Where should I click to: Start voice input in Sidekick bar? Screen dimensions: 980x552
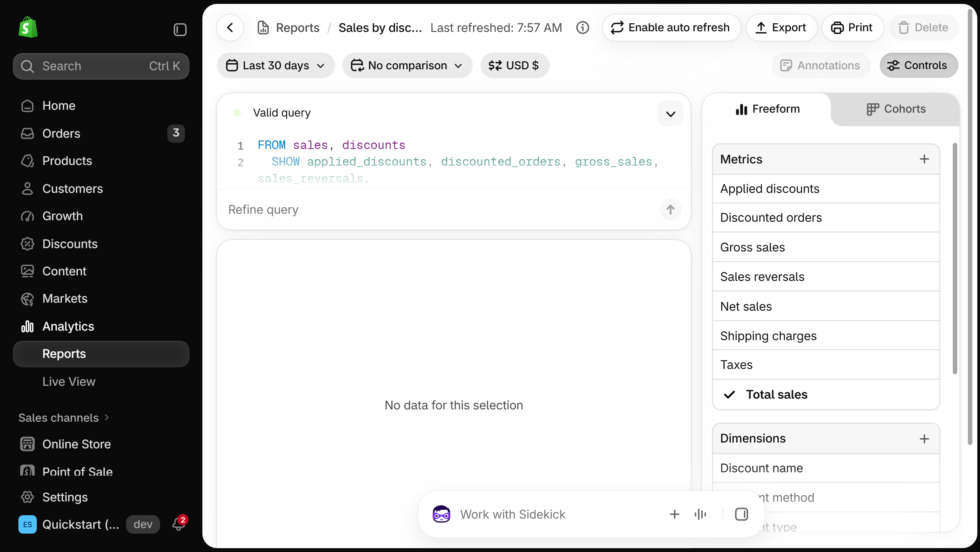pyautogui.click(x=700, y=514)
